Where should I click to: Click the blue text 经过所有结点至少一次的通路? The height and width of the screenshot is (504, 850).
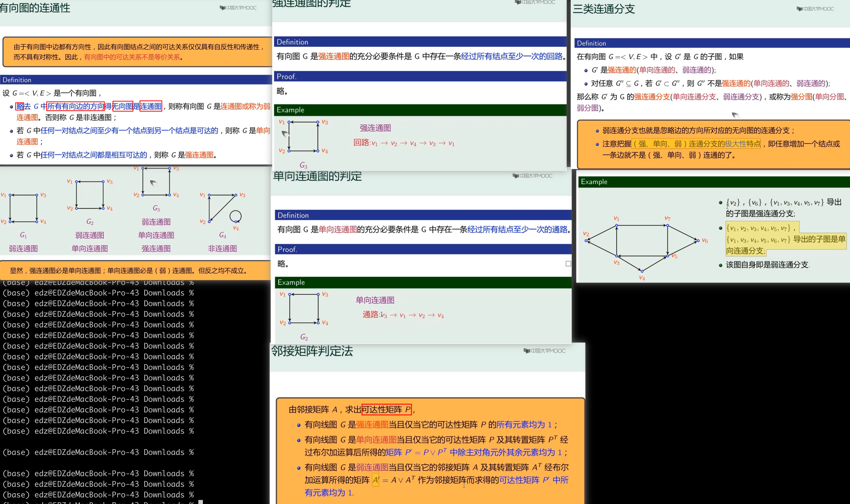[517, 229]
